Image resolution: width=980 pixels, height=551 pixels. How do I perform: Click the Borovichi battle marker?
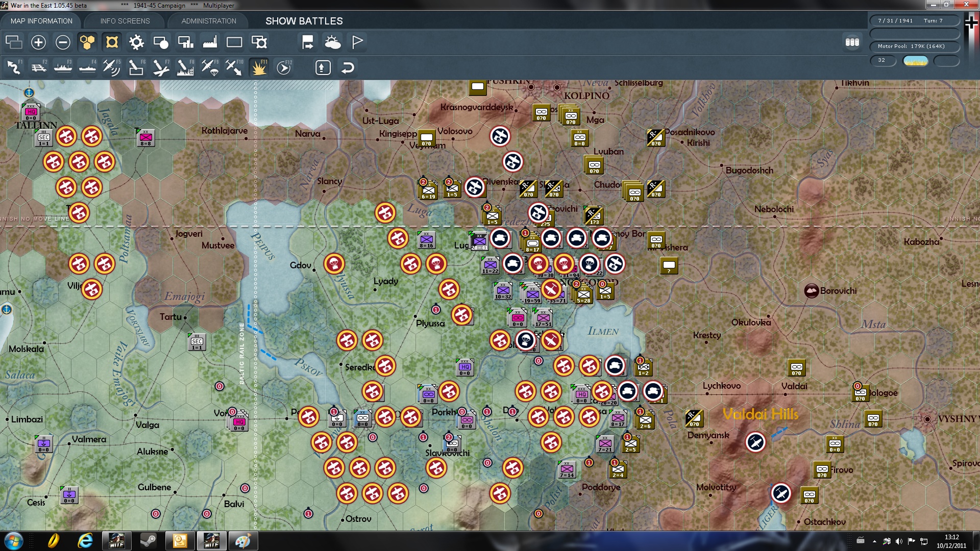(811, 291)
